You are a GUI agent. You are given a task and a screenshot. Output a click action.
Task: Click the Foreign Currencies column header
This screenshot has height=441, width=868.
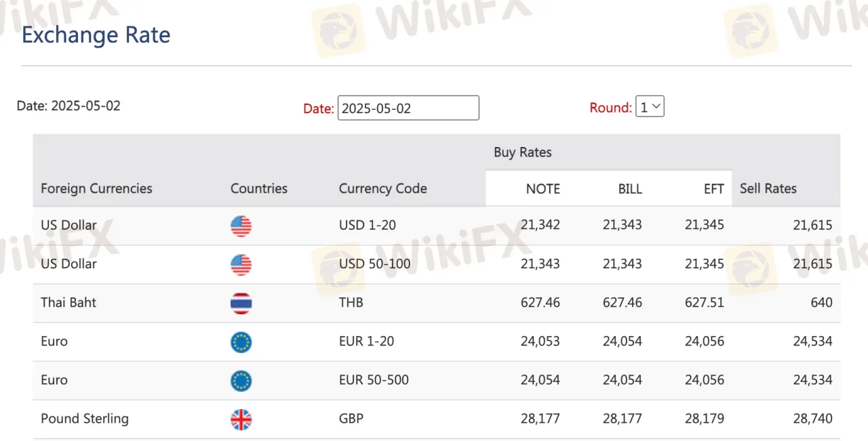click(x=96, y=188)
